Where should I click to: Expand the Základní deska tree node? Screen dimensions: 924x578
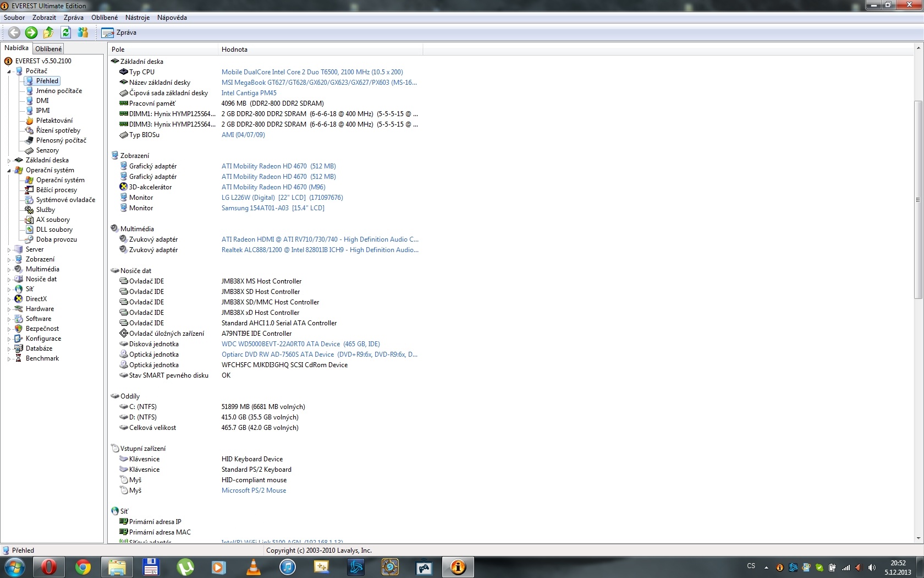[x=9, y=161]
